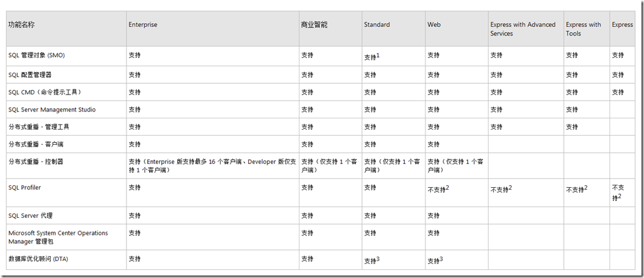This screenshot has width=644, height=278.
Task: Select Standard cell in 分布式重播 - 控制器 row
Action: tap(392, 166)
